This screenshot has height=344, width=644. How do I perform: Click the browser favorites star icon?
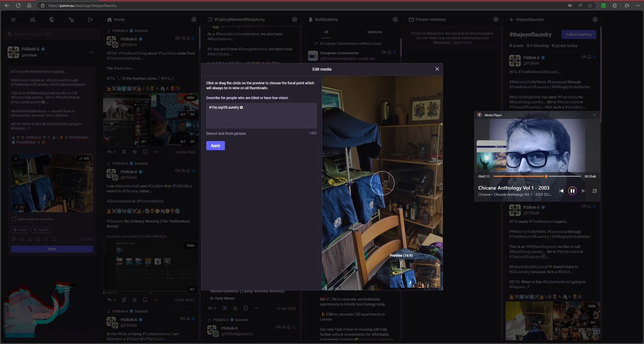click(590, 6)
